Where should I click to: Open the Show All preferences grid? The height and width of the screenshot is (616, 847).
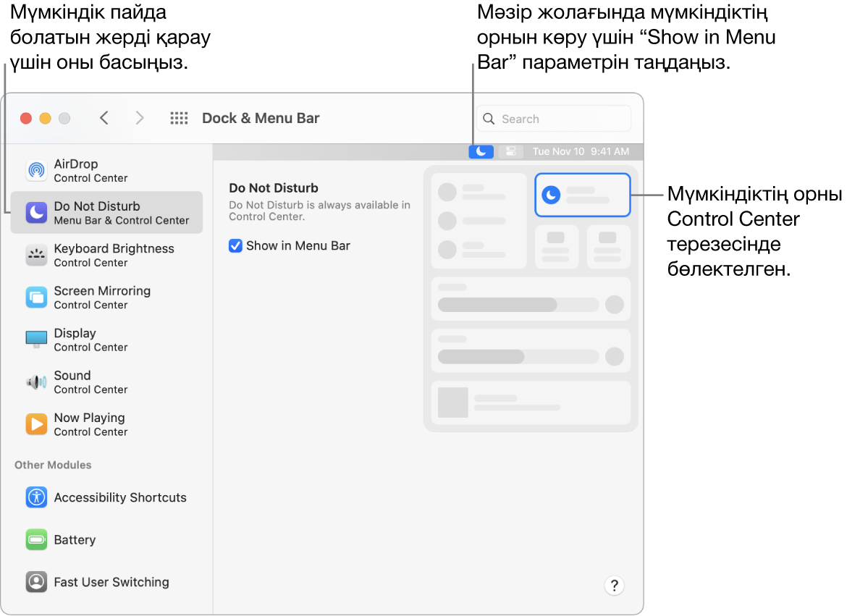point(179,118)
